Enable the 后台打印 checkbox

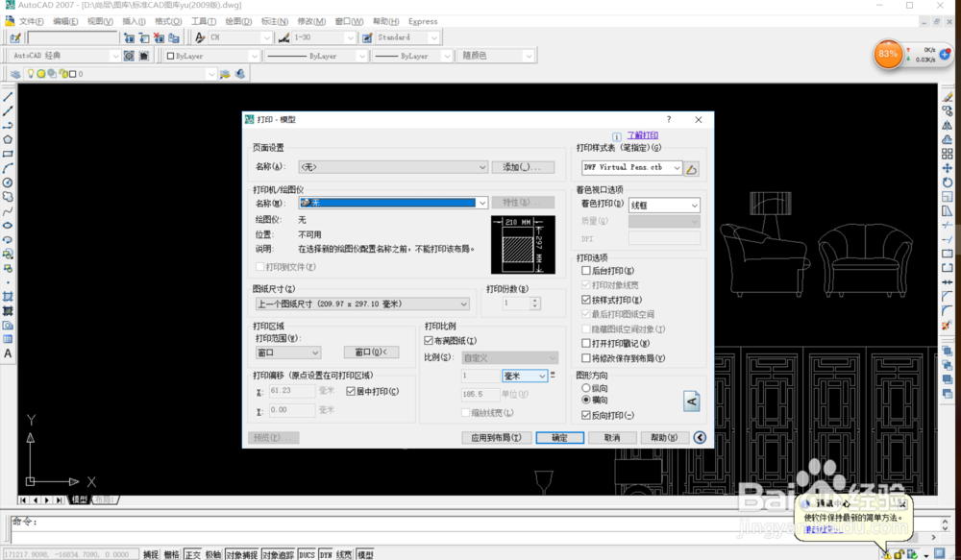[x=586, y=270]
